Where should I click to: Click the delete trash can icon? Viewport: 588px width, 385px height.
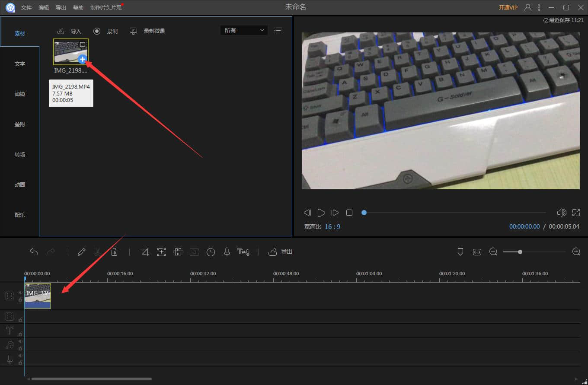[x=115, y=252]
